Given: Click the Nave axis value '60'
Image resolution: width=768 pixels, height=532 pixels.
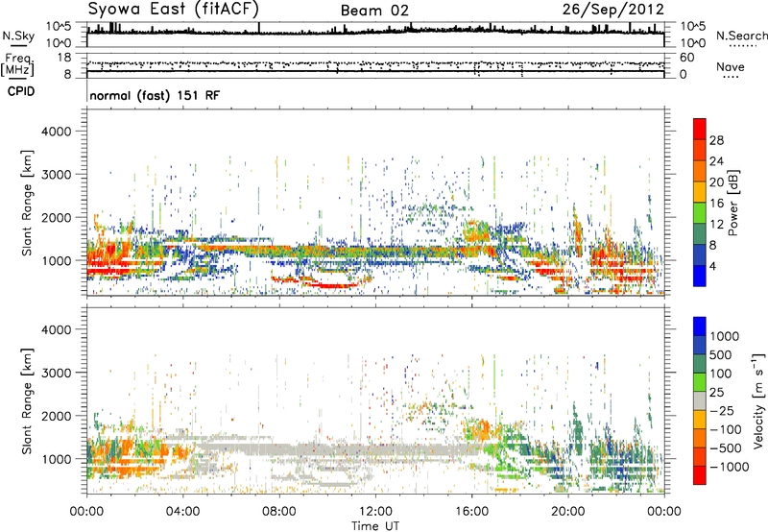Looking at the screenshot, I should [x=686, y=58].
